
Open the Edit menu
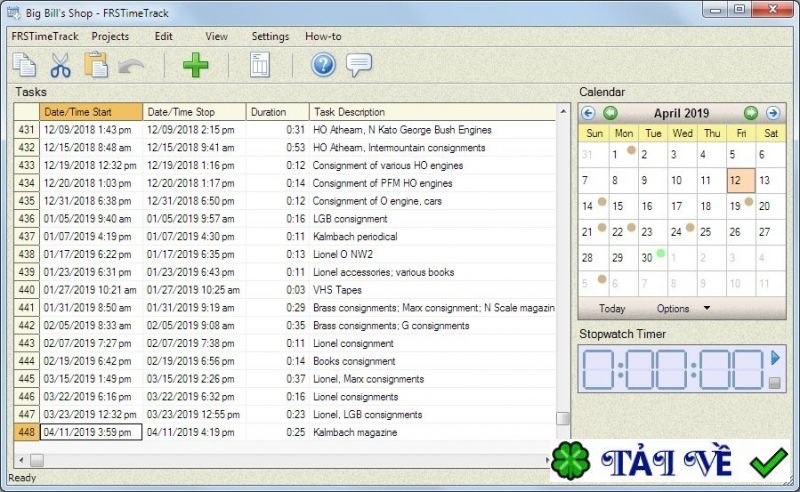tap(163, 36)
